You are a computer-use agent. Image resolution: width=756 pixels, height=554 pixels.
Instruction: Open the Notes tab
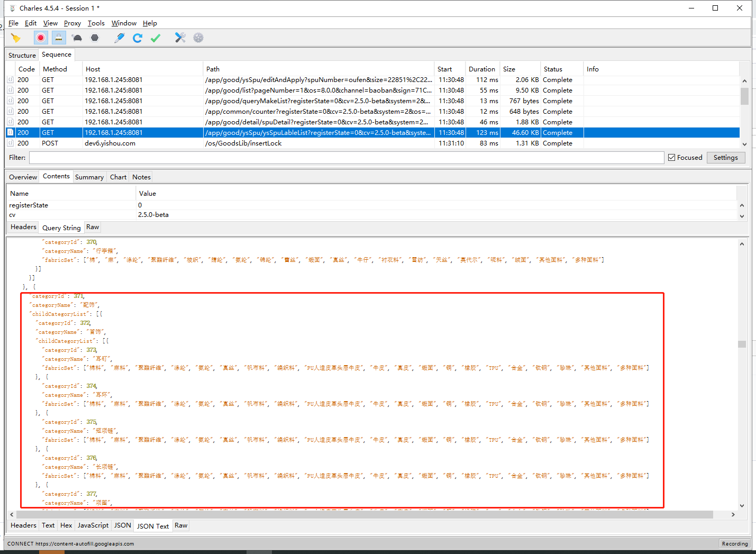(141, 177)
